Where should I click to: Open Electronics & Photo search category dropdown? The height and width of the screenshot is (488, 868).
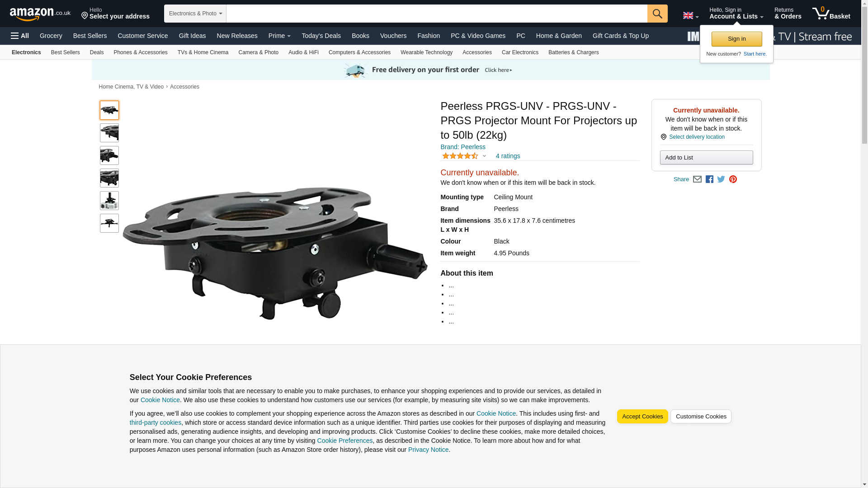[x=195, y=14]
